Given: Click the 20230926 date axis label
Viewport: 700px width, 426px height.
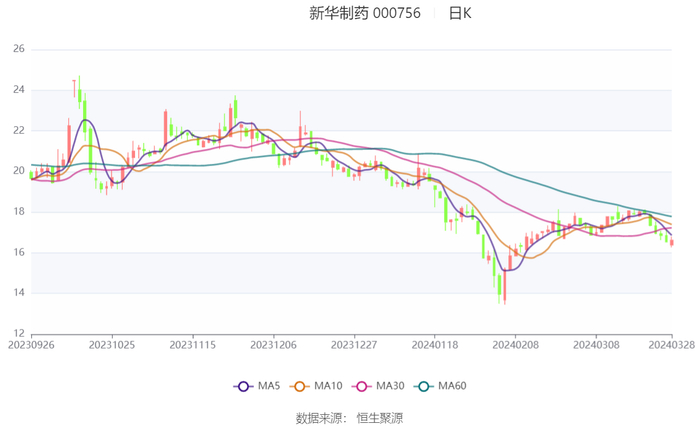Looking at the screenshot, I should [x=31, y=343].
